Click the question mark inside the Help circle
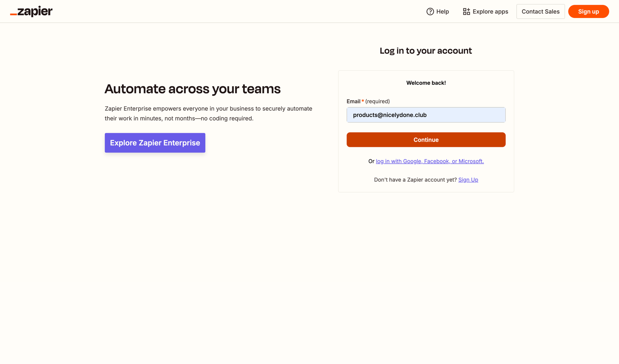The height and width of the screenshot is (364, 619). pyautogui.click(x=430, y=11)
